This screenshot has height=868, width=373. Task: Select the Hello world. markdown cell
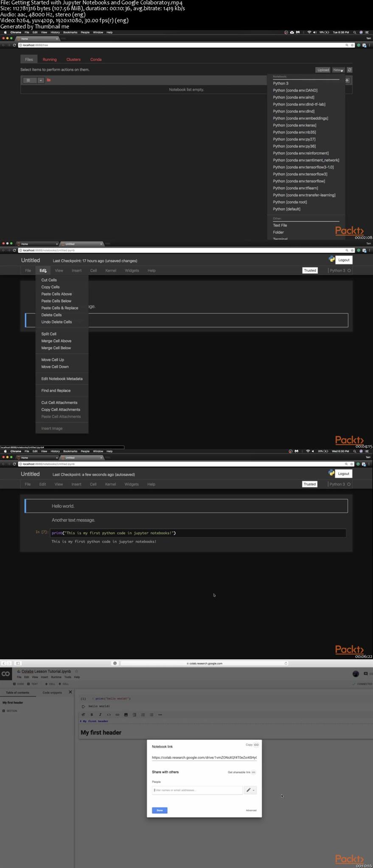186,506
